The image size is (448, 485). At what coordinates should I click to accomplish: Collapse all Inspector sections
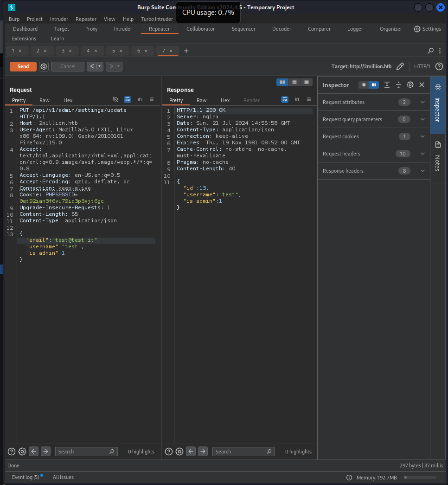click(398, 85)
